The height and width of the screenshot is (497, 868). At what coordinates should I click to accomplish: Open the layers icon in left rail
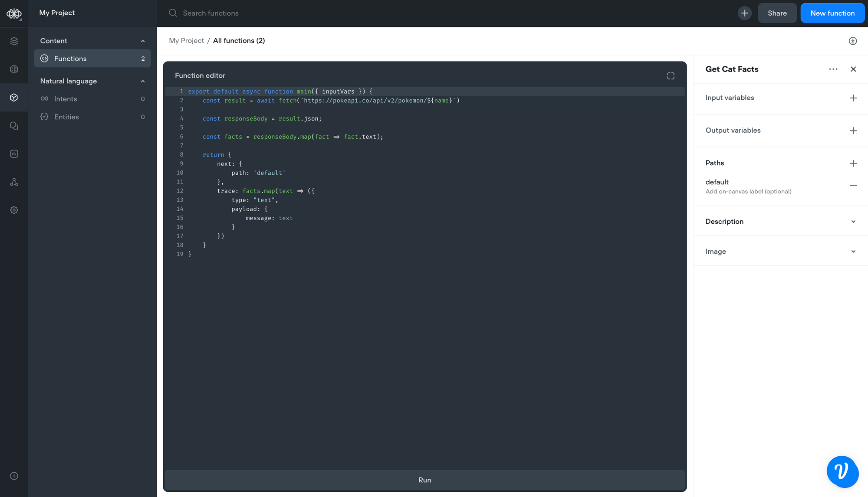point(14,41)
